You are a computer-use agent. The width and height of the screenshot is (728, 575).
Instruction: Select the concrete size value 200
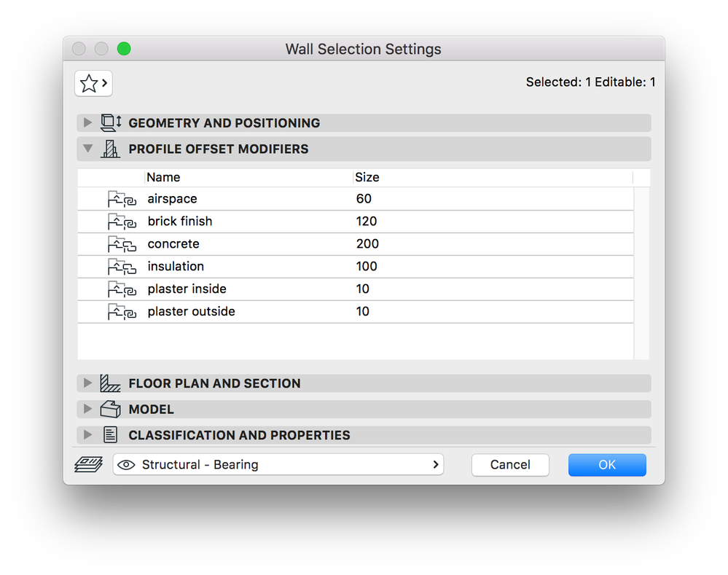click(x=368, y=244)
